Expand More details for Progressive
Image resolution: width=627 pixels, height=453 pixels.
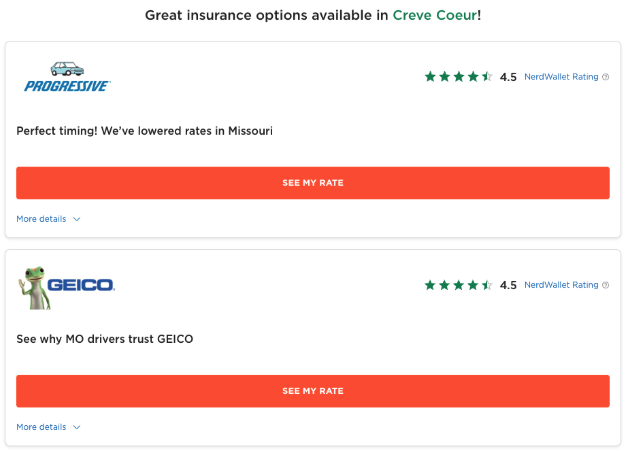point(42,218)
